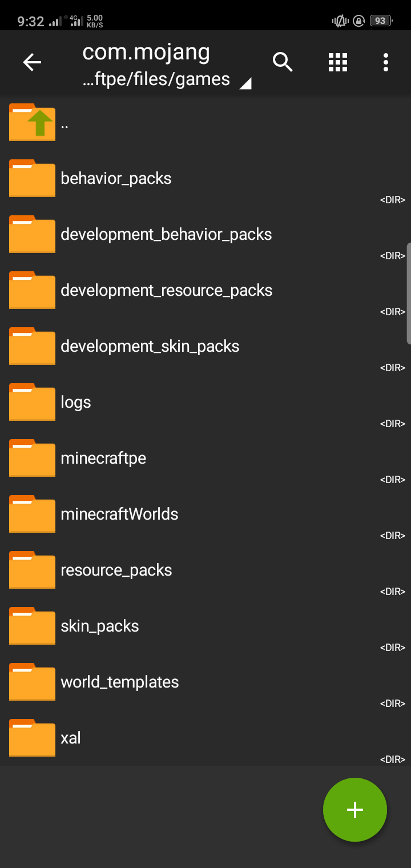Viewport: 411px width, 868px height.
Task: Switch view with the grid icon
Action: (x=338, y=62)
